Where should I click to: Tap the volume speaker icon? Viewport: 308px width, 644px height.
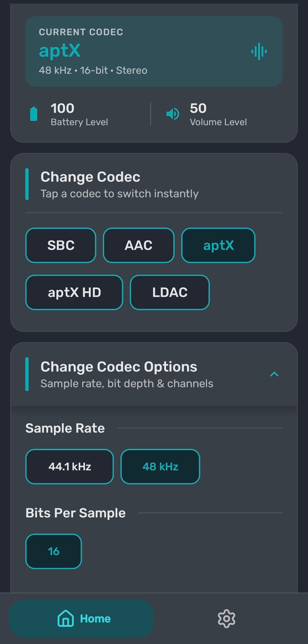pos(173,114)
